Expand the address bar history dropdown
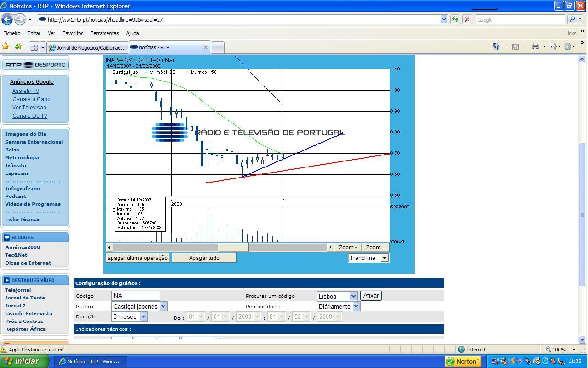This screenshot has width=588, height=368. [x=444, y=19]
